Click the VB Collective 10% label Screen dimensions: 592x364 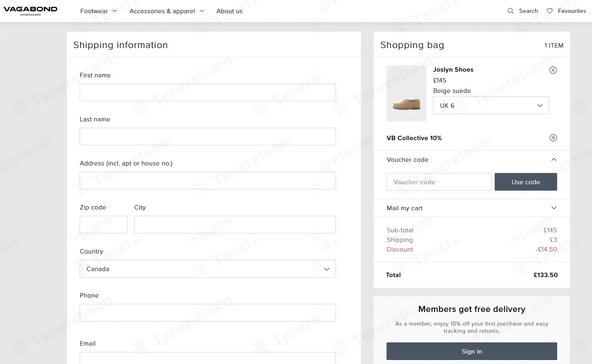[x=414, y=138]
